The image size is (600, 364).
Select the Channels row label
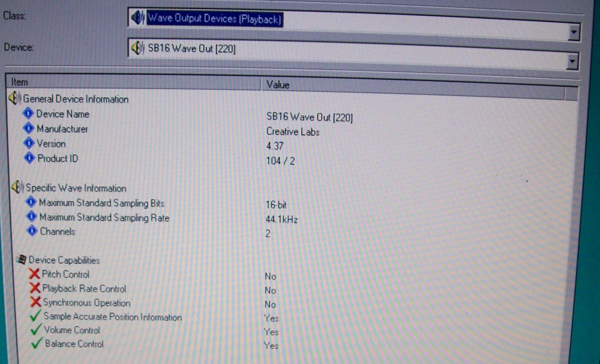pyautogui.click(x=58, y=232)
